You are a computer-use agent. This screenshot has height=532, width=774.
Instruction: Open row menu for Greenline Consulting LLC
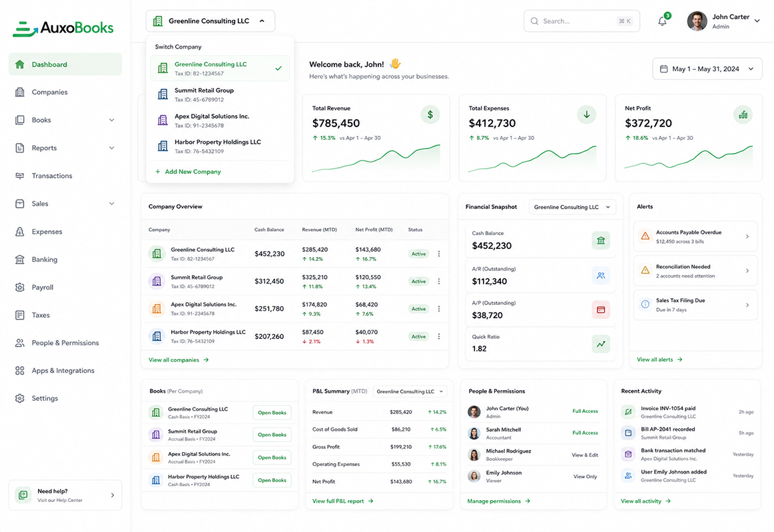click(x=439, y=254)
